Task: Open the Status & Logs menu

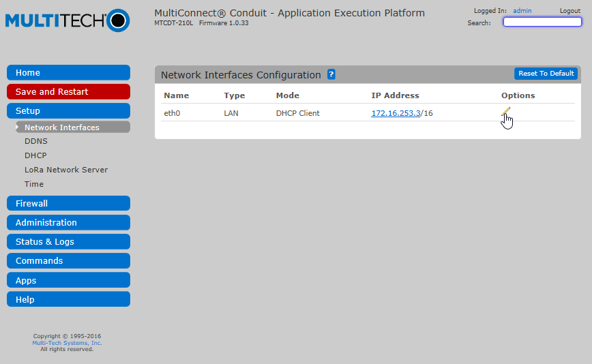Action: coord(68,242)
